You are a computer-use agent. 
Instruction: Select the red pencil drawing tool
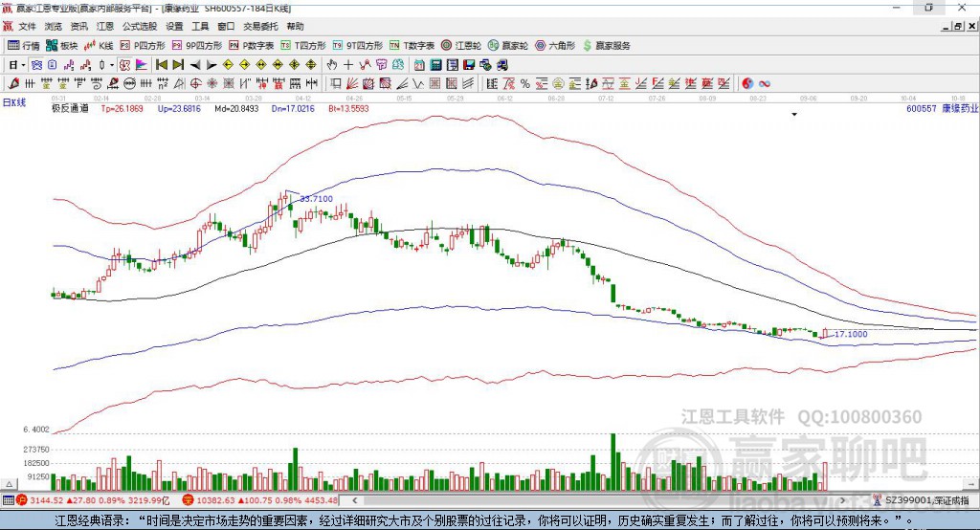[13, 84]
